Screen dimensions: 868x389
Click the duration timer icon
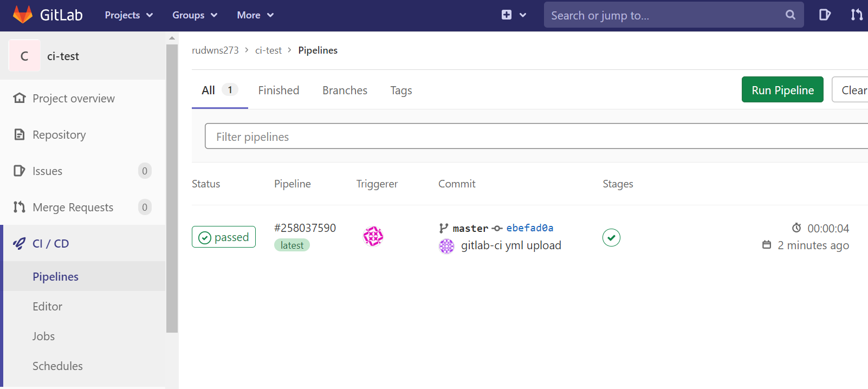point(796,228)
